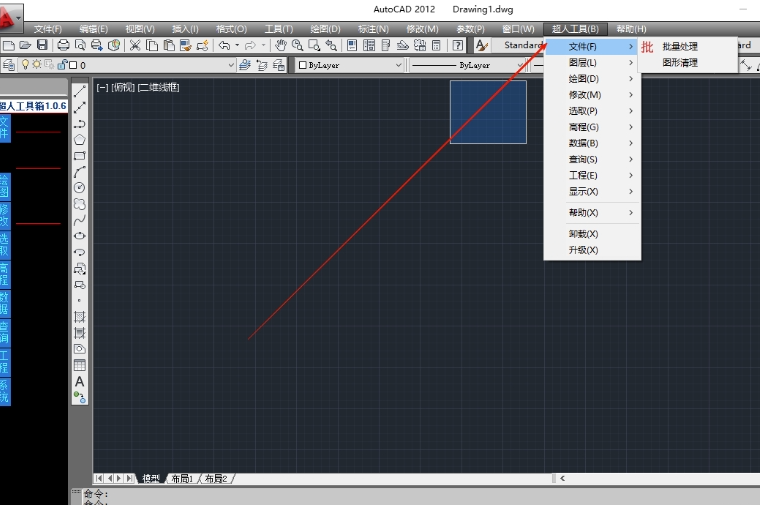The image size is (760, 505).
Task: Expand the 工程(E) submenu
Action: click(592, 175)
